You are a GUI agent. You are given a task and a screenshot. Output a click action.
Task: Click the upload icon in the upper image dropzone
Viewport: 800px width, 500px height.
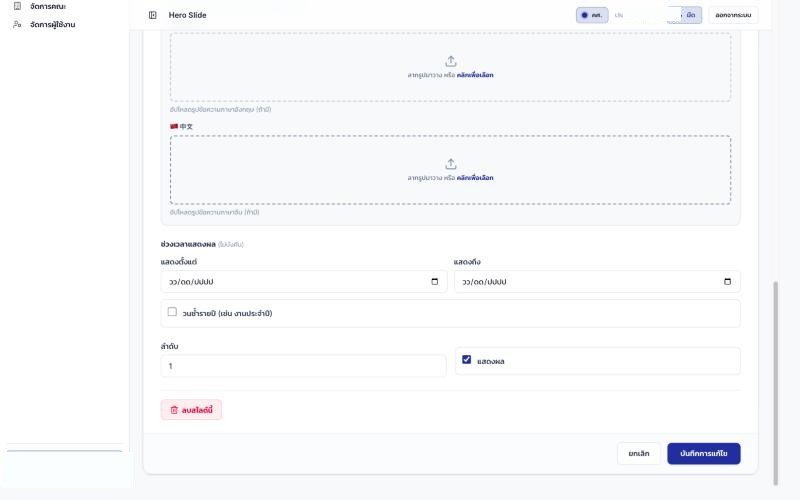[x=451, y=61]
